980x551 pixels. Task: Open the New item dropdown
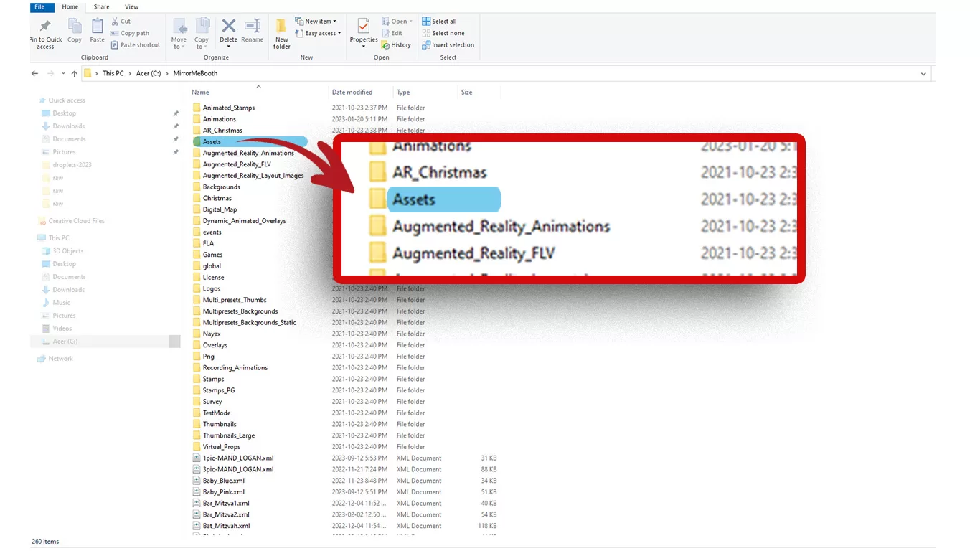pos(316,22)
